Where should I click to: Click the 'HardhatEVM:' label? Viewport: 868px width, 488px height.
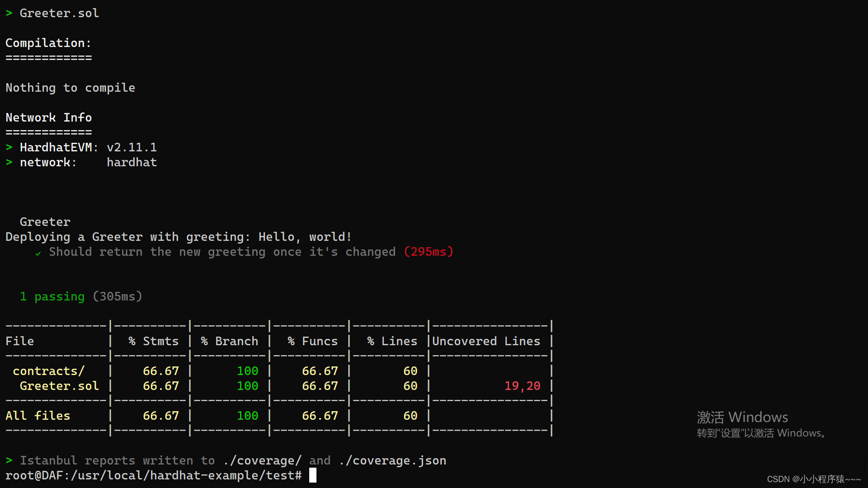tap(59, 147)
